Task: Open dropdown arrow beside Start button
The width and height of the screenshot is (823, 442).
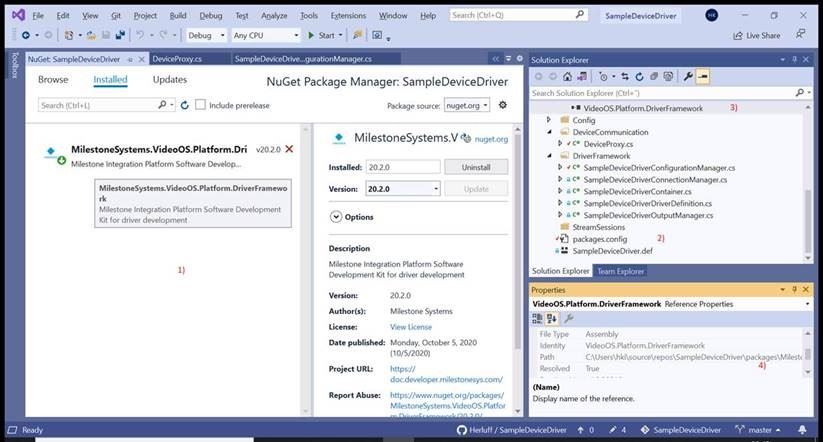Action: tap(341, 35)
